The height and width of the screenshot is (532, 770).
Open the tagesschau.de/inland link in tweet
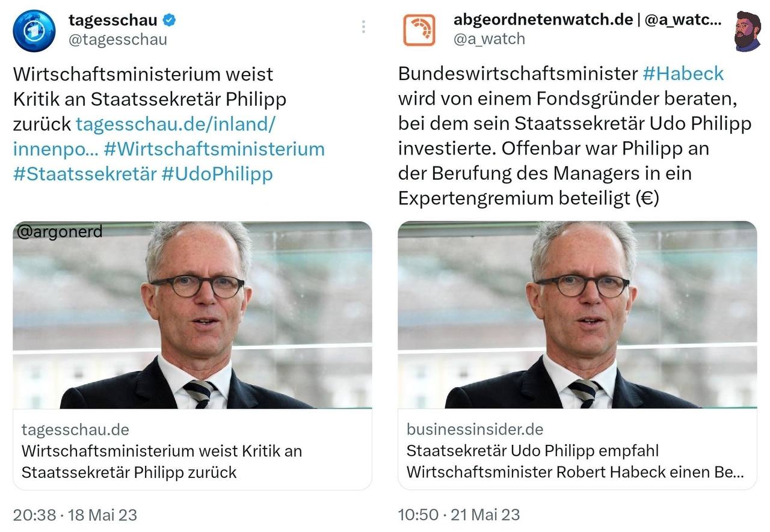[144, 136]
